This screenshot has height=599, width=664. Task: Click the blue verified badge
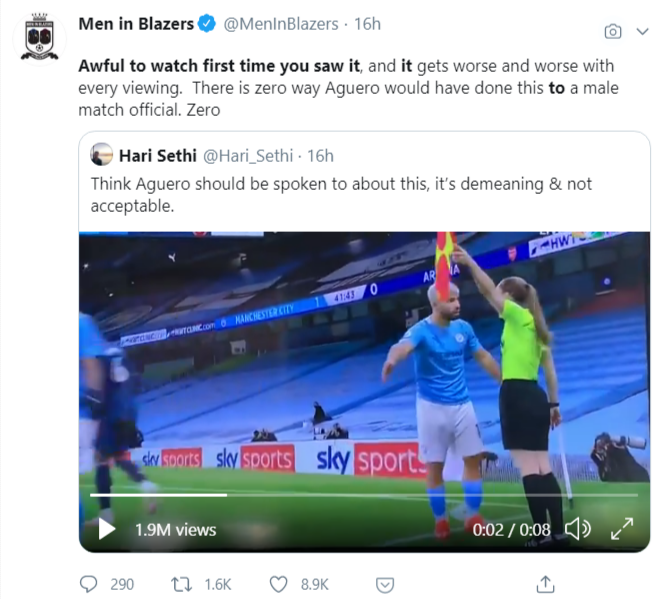pyautogui.click(x=206, y=24)
